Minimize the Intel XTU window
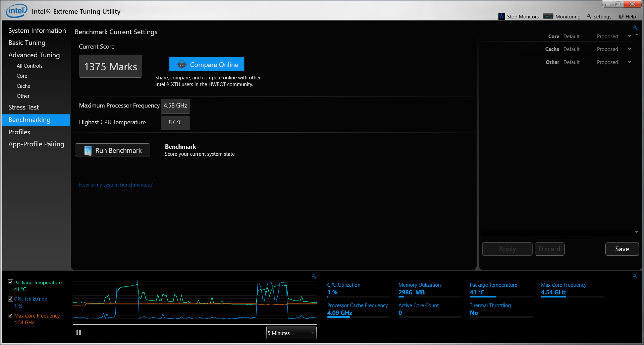The width and height of the screenshot is (644, 345). (x=607, y=4)
